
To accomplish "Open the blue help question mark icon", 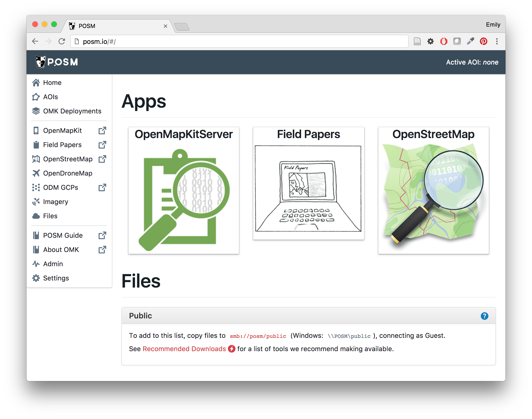I will [484, 316].
